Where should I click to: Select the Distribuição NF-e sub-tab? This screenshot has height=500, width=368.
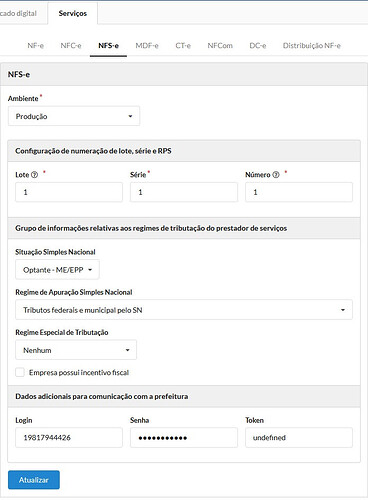click(x=312, y=46)
